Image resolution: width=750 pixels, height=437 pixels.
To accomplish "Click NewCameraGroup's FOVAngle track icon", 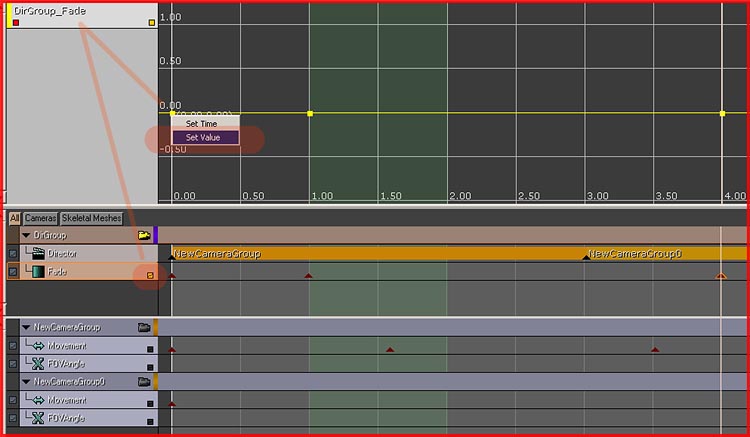I will [x=37, y=364].
